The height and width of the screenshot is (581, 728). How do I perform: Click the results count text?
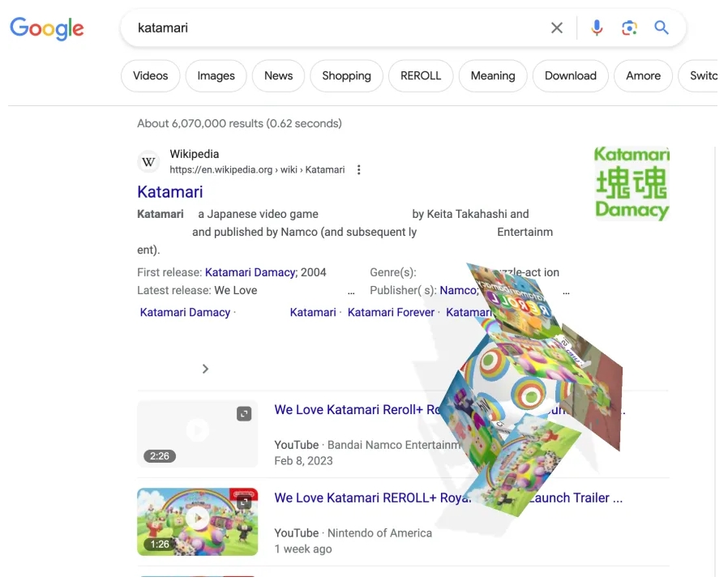coord(240,123)
